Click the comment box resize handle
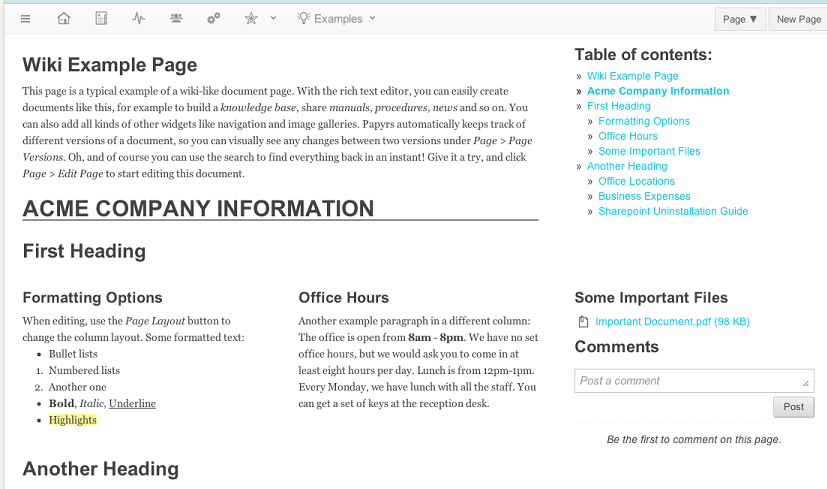This screenshot has height=489, width=827. (x=806, y=383)
